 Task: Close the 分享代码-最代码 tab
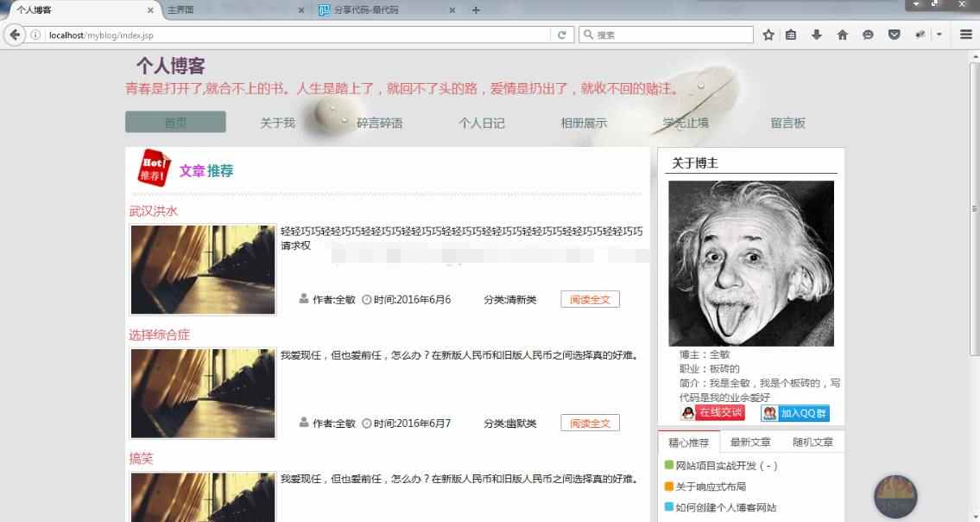point(452,10)
